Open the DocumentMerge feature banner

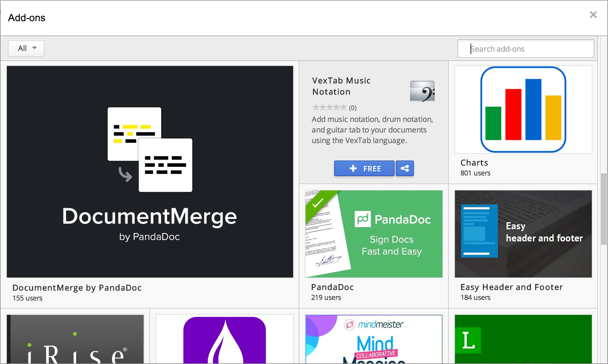pos(150,172)
